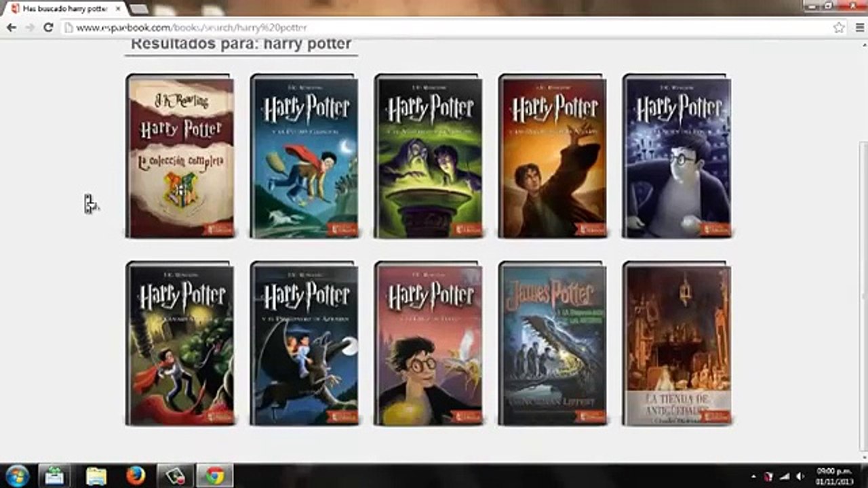Open the taskbar clock showing 09:00 p.m.
Screen dimensions: 868x488
pyautogui.click(x=835, y=476)
